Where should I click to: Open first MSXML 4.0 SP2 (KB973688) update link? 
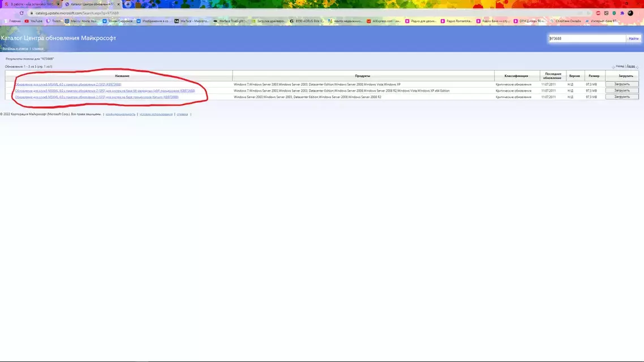(68, 84)
